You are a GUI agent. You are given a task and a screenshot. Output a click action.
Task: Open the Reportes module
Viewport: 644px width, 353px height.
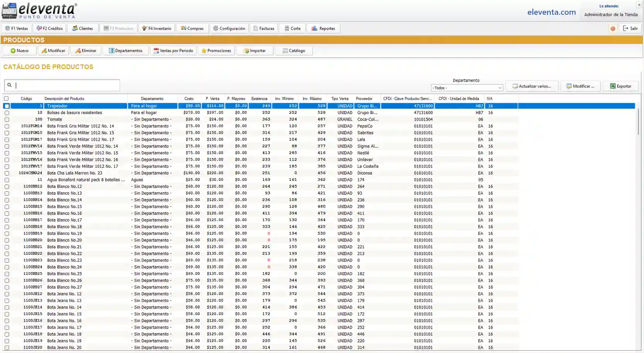(x=323, y=29)
